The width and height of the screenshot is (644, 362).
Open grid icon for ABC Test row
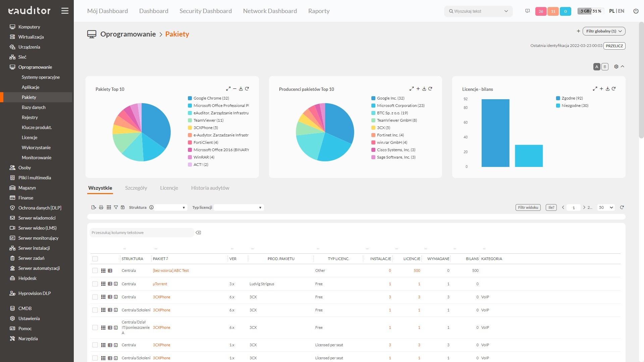click(x=103, y=270)
